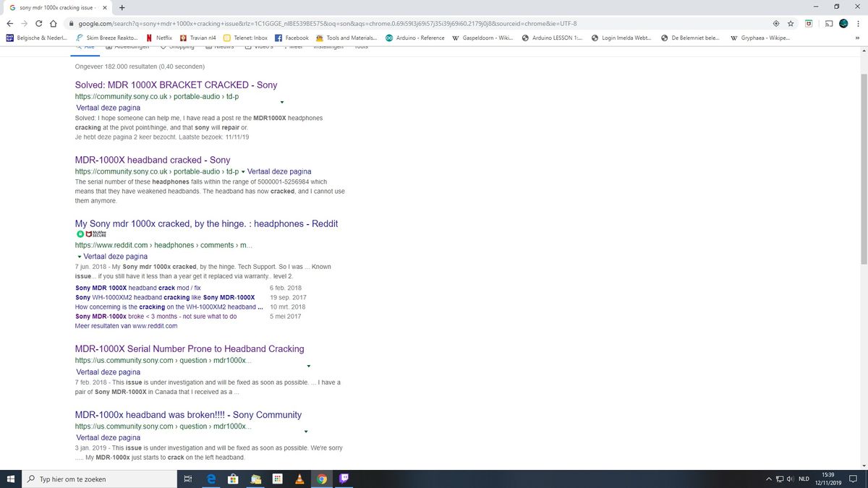
Task: Open the Facebook bookmark
Action: 293,38
